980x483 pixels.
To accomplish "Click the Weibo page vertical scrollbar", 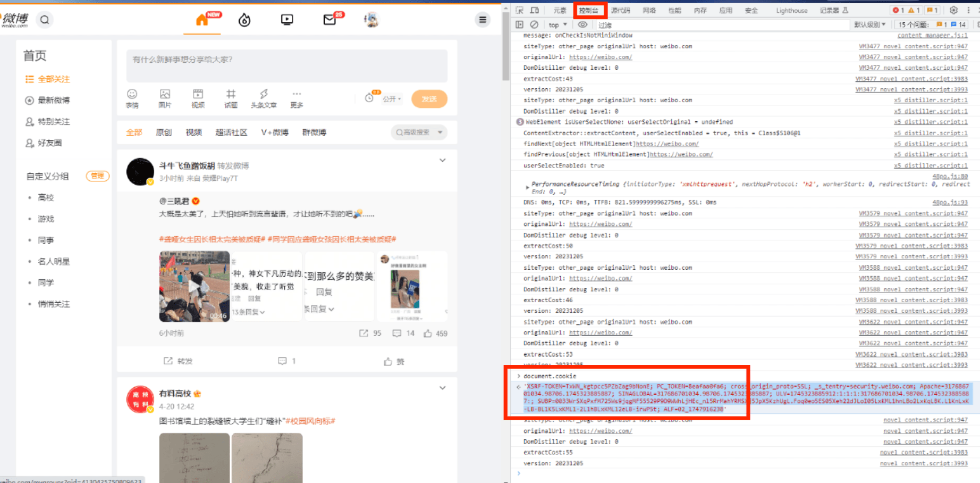I will pyautogui.click(x=506, y=46).
